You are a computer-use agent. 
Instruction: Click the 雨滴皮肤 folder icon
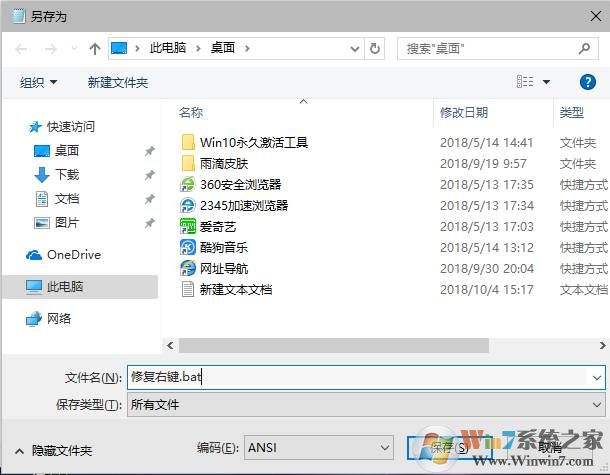(188, 163)
